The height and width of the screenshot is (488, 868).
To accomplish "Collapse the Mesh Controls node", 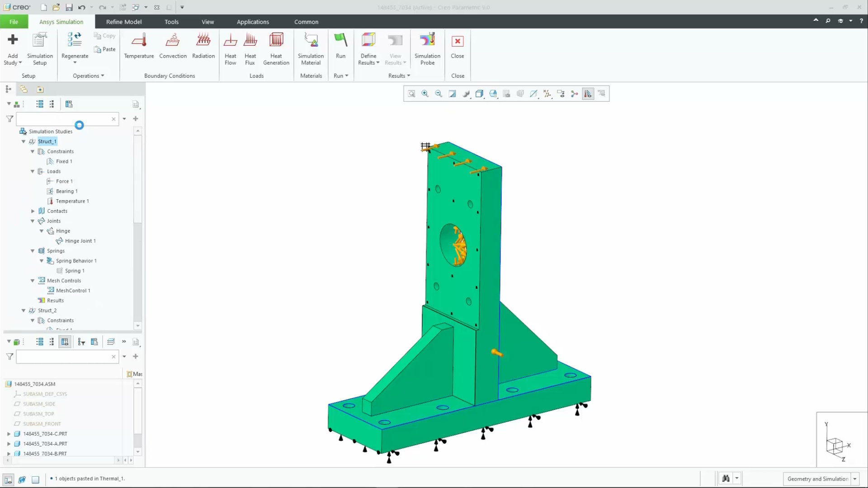I will (x=33, y=281).
